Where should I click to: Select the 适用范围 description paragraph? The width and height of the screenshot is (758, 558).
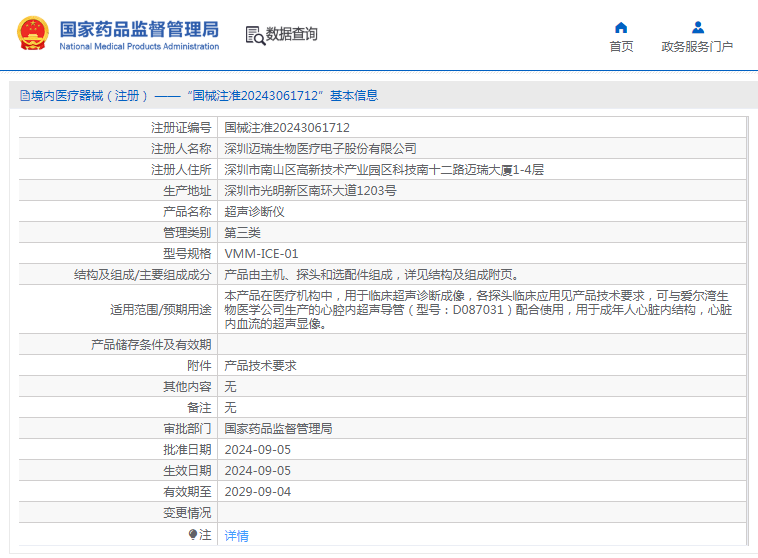[478, 309]
